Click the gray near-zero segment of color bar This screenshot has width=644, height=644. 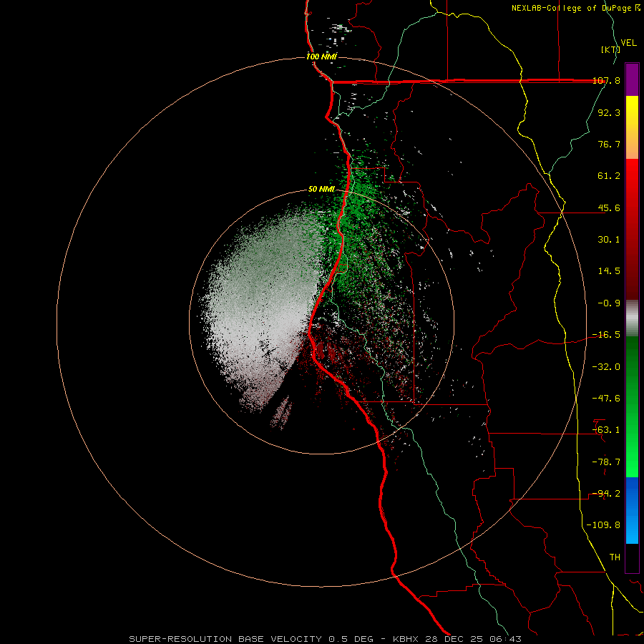[632, 318]
